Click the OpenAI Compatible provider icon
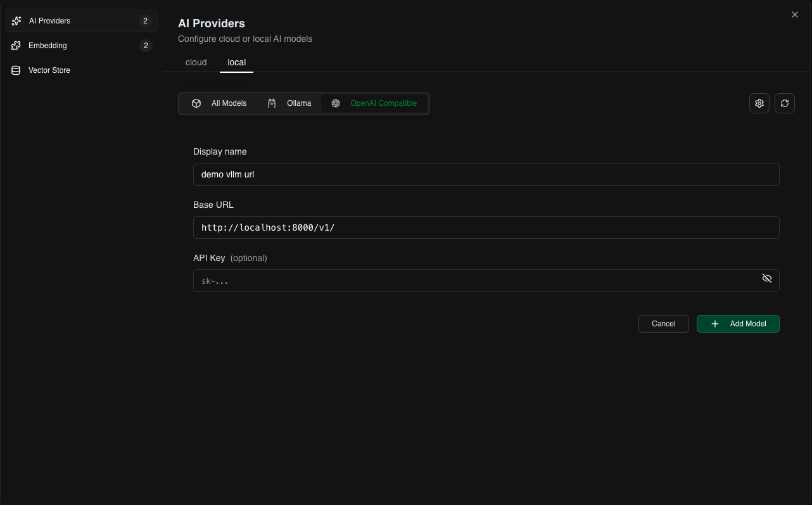 pos(335,103)
